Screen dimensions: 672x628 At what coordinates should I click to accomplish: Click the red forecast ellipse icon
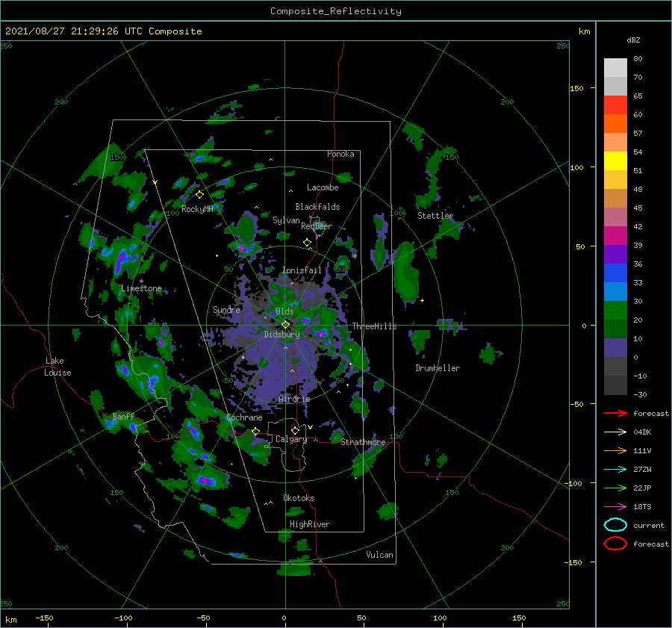[615, 544]
